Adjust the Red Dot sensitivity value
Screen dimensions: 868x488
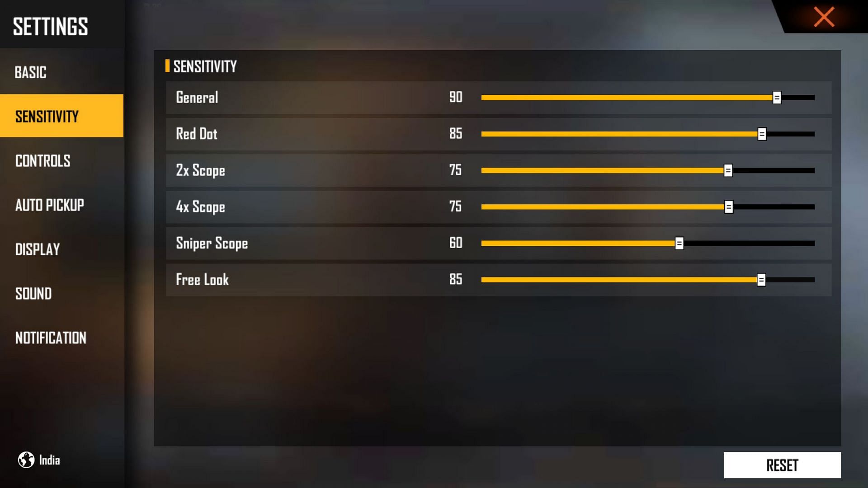click(763, 133)
